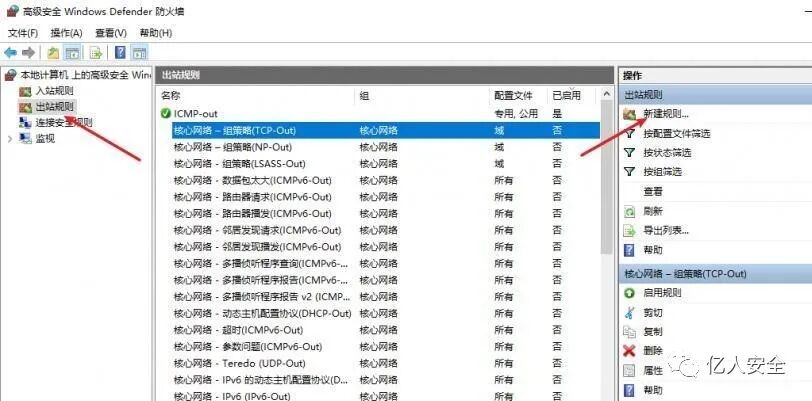Click the Forward arrow in the toolbar
Viewport: 812px width, 401px height.
28,52
